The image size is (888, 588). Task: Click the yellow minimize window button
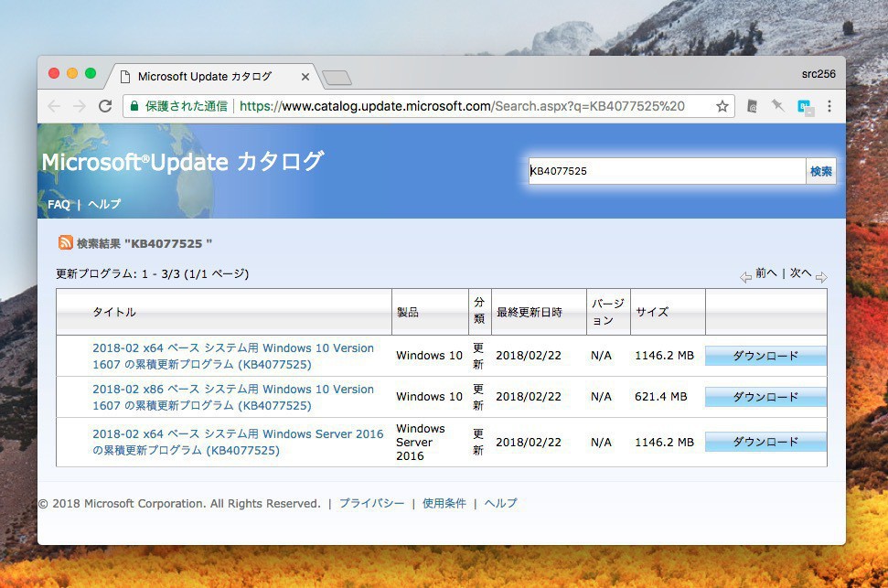72,73
